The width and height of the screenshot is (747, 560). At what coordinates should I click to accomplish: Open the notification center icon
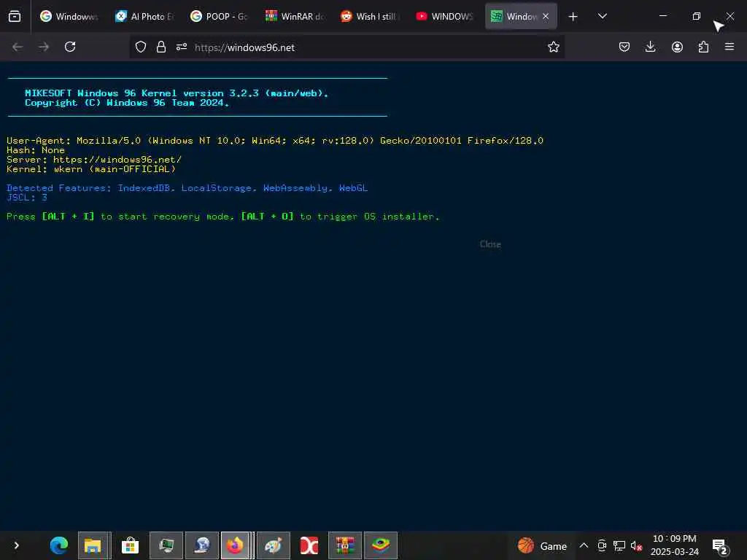[720, 546]
